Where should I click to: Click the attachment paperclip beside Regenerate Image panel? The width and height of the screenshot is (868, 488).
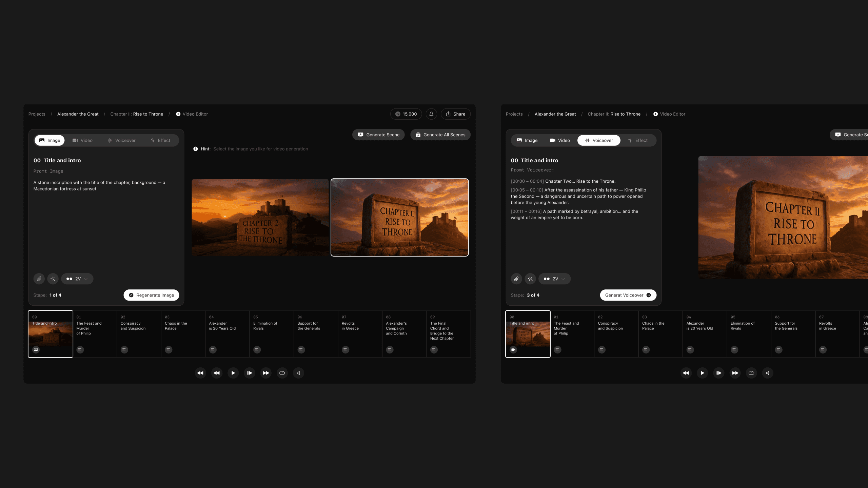click(39, 279)
